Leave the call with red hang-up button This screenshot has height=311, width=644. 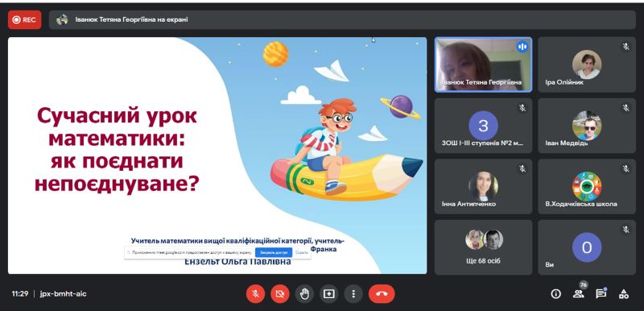(382, 294)
